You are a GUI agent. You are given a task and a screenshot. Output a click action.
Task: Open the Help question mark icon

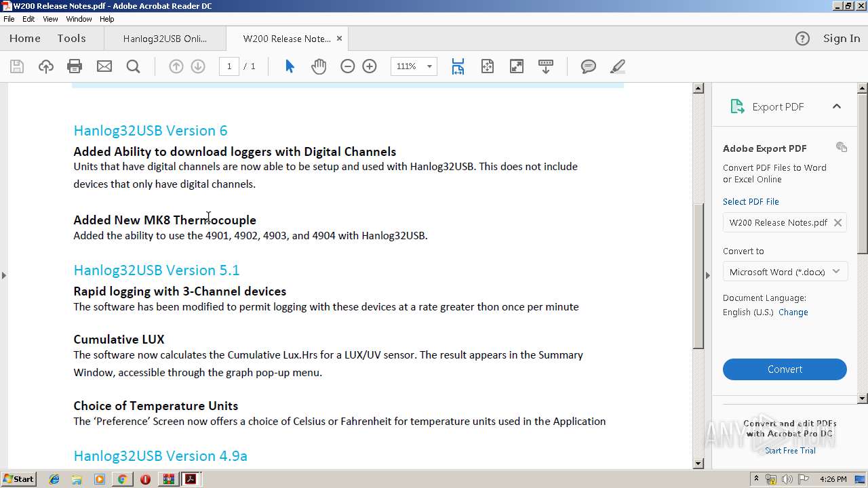tap(802, 39)
